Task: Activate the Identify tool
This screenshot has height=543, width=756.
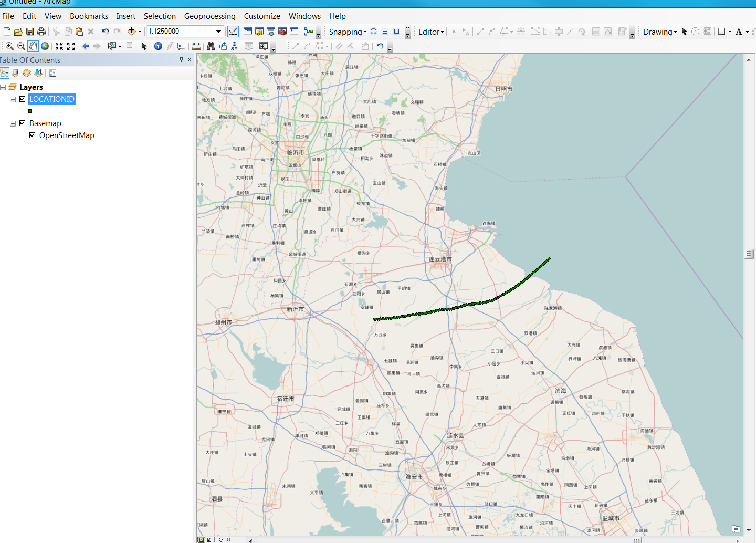Action: [158, 46]
